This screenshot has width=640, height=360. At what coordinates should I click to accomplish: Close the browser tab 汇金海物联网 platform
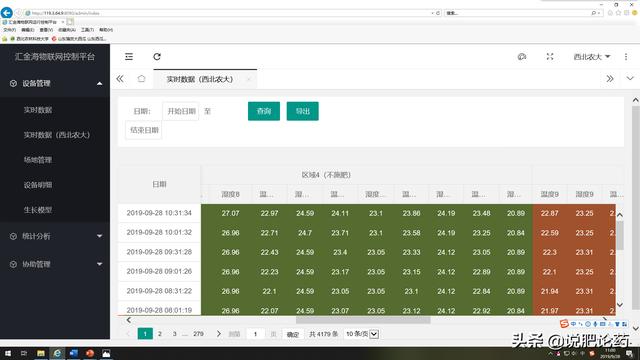pyautogui.click(x=62, y=22)
